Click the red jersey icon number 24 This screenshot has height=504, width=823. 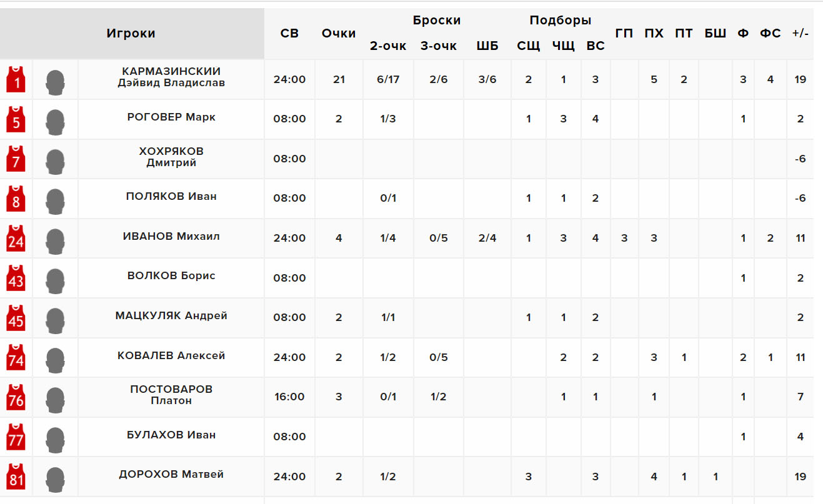[x=16, y=239]
